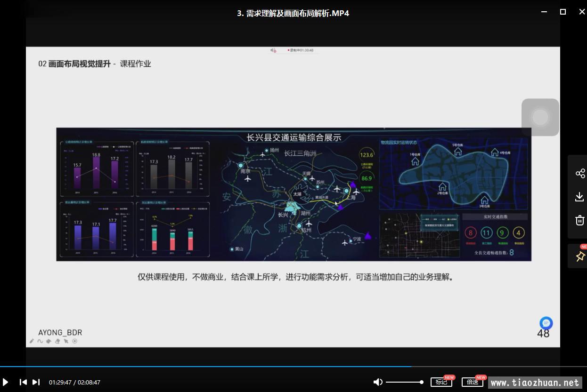
Task: Seek on the video progress bar
Action: (293, 366)
